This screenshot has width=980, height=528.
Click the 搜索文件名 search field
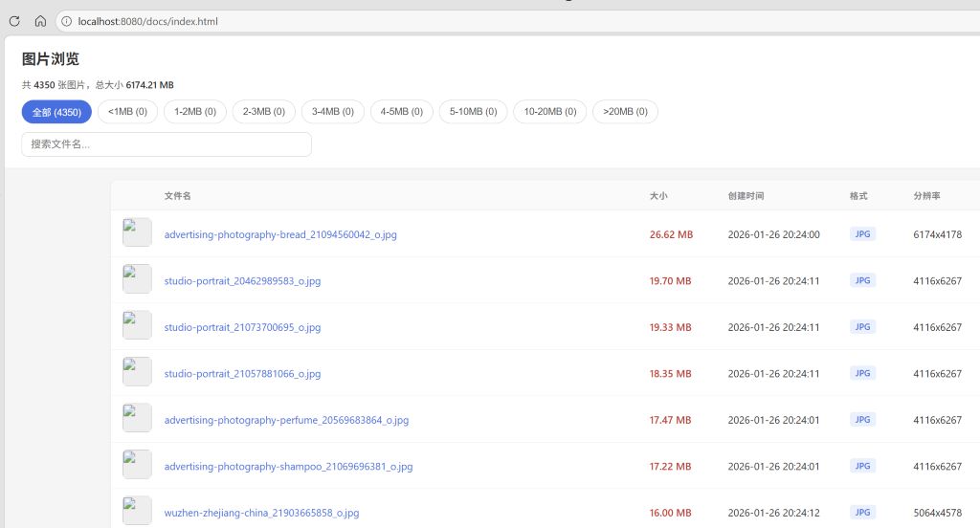pyautogui.click(x=167, y=144)
